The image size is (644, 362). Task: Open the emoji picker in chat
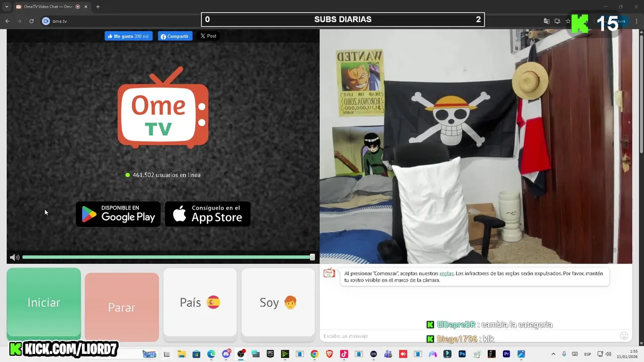click(624, 336)
